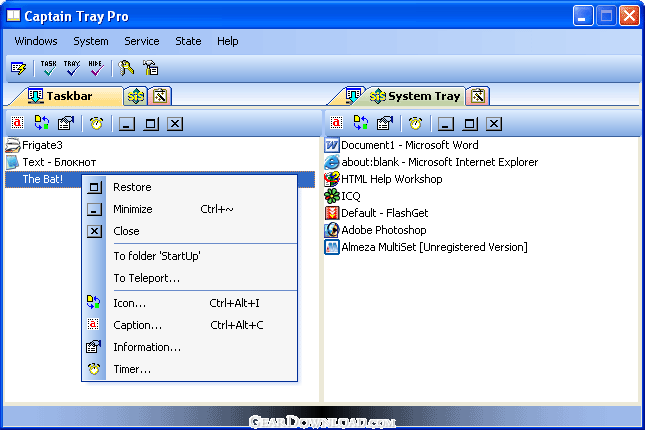Select 'Almeza MultiSet [Unregistered Version]' entry
The image size is (645, 430).
(434, 247)
